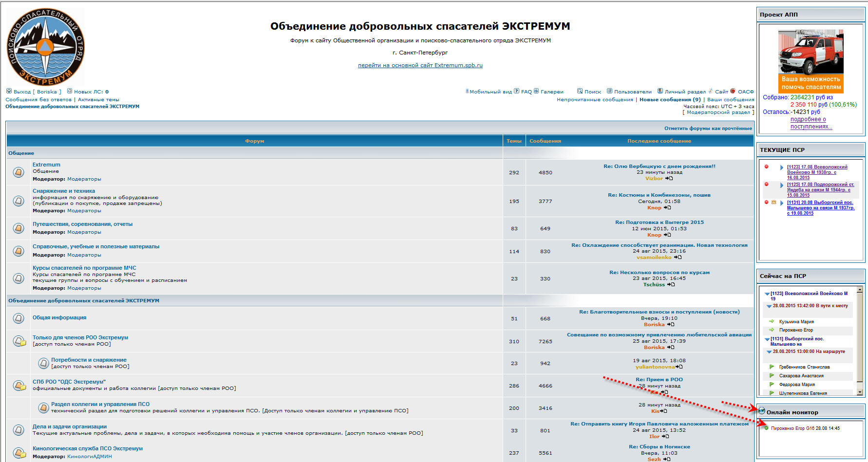Click red status dot for PSR 1125
The width and height of the screenshot is (868, 462).
point(766,185)
